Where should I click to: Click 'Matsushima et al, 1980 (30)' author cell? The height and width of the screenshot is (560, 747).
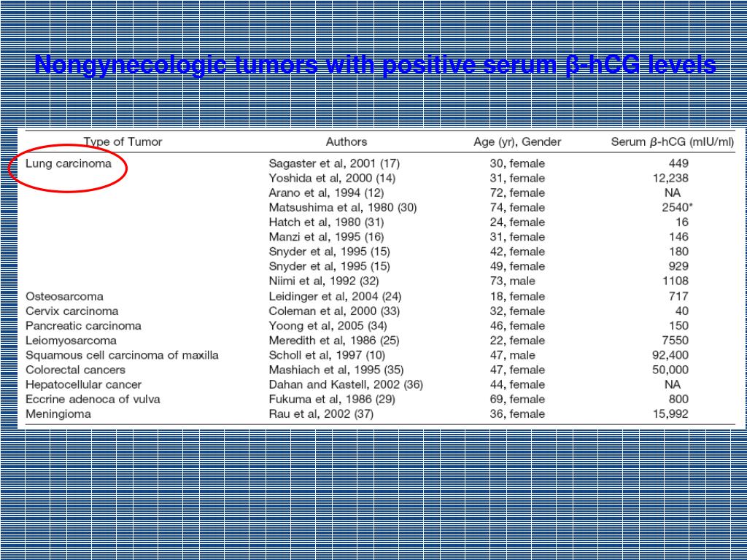tap(343, 208)
